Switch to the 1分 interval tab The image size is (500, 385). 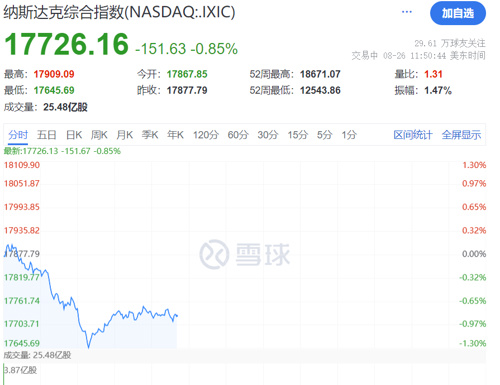tap(349, 135)
